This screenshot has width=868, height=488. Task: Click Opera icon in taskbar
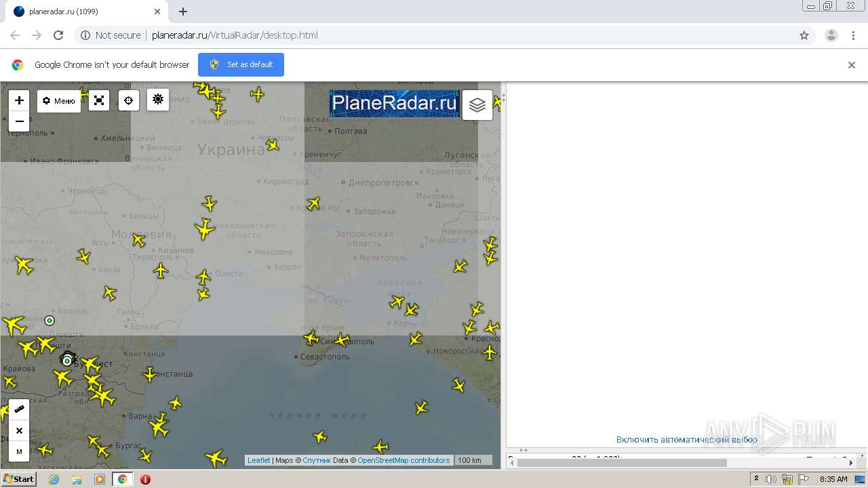[x=145, y=479]
